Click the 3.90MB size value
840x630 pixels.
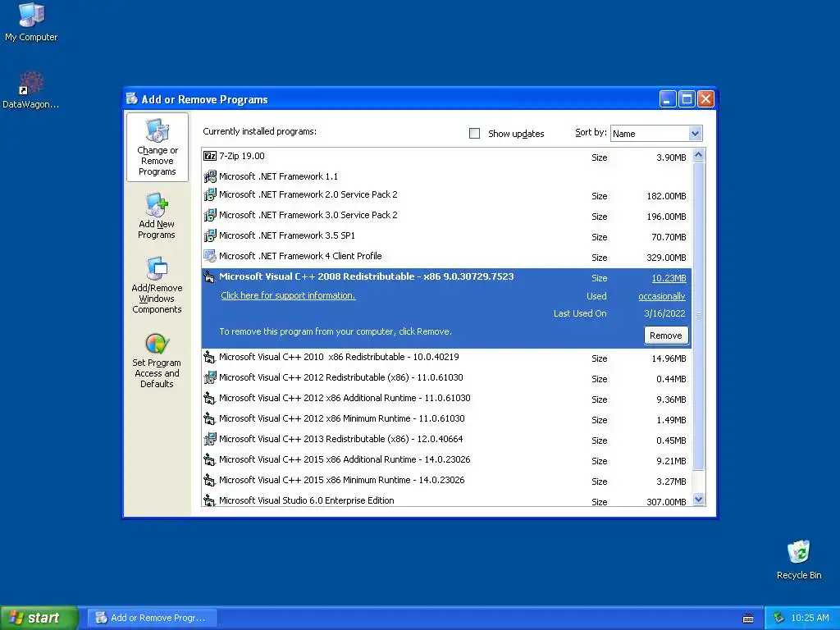pyautogui.click(x=671, y=157)
